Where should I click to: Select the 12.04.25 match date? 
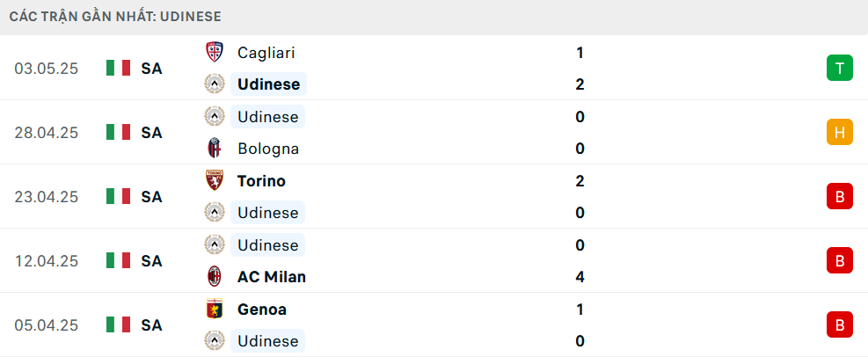pyautogui.click(x=47, y=260)
